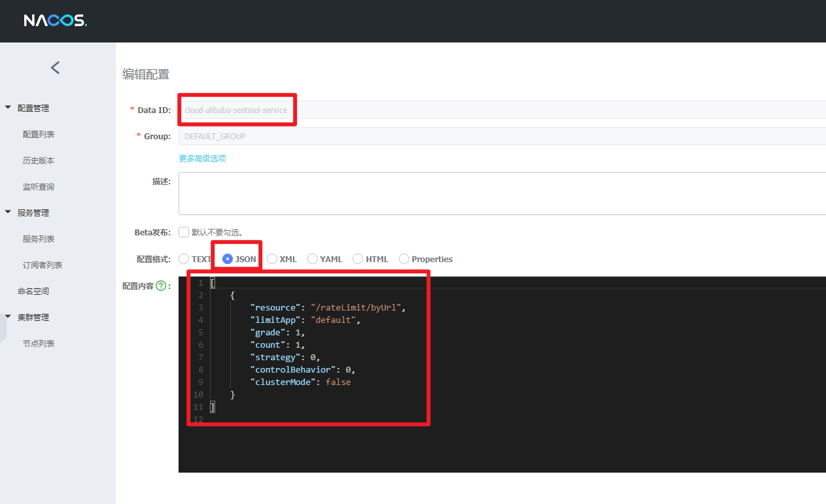
Task: Click the NACOS logo
Action: tap(56, 21)
